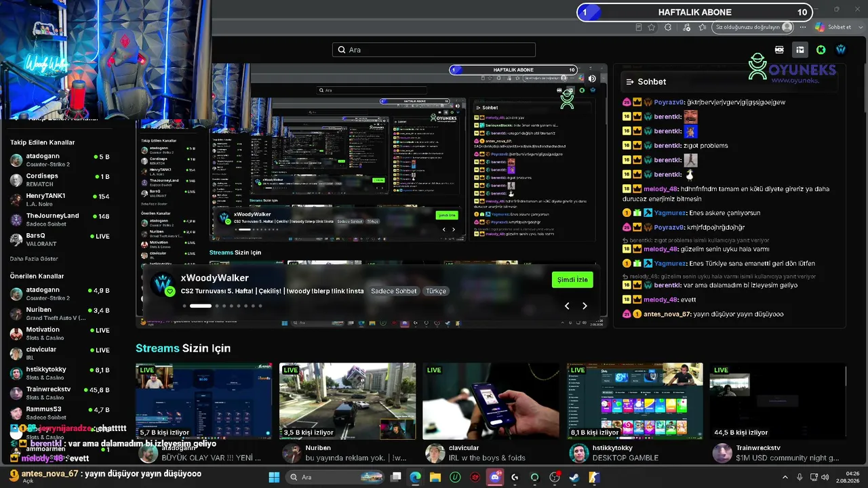Open Counter-Strike 2 icon on taskbar
Image resolution: width=868 pixels, height=488 pixels.
tap(593, 477)
